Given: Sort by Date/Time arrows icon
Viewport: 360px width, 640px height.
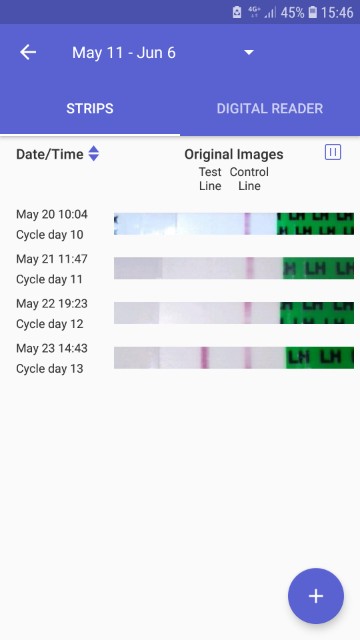Looking at the screenshot, I should point(93,153).
